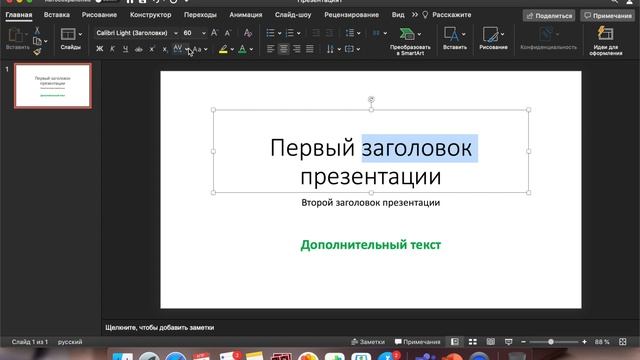Click the font color green A
Viewport: 640px width, 360px height.
click(x=242, y=49)
